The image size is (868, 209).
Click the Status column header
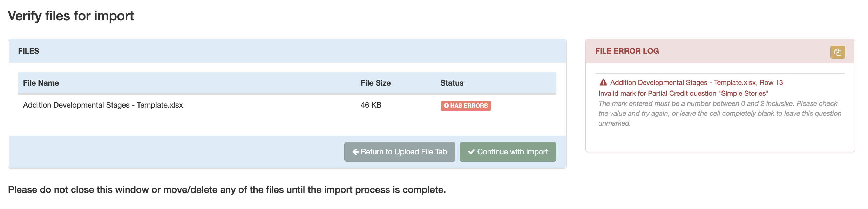click(x=452, y=83)
